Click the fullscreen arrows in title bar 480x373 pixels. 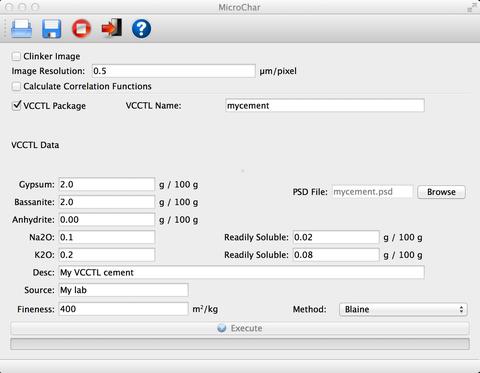472,7
